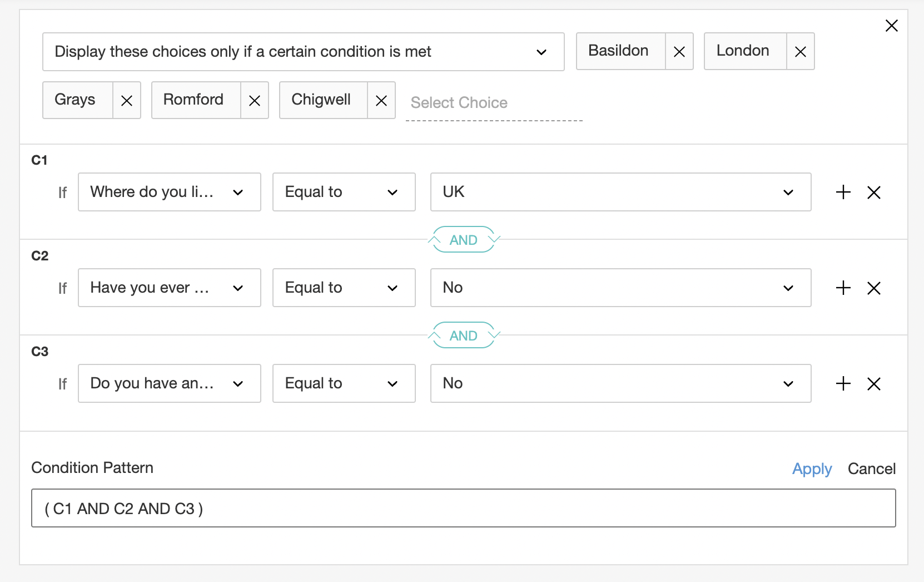This screenshot has height=582, width=924.
Task: Remove the Chigwell choice chip
Action: click(381, 101)
